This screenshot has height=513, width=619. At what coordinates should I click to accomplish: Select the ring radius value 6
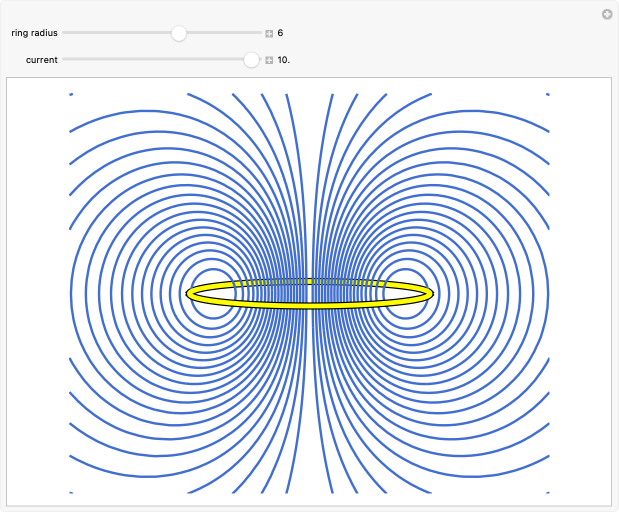tap(281, 33)
